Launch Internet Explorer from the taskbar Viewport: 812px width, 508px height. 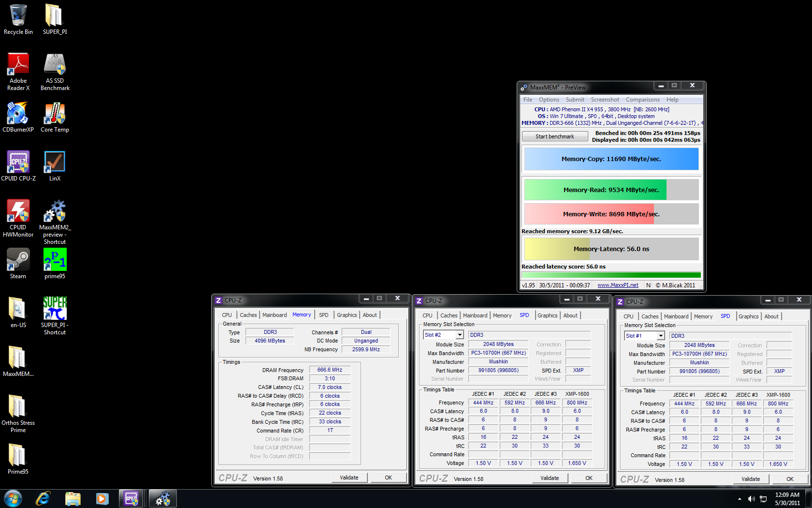[43, 498]
